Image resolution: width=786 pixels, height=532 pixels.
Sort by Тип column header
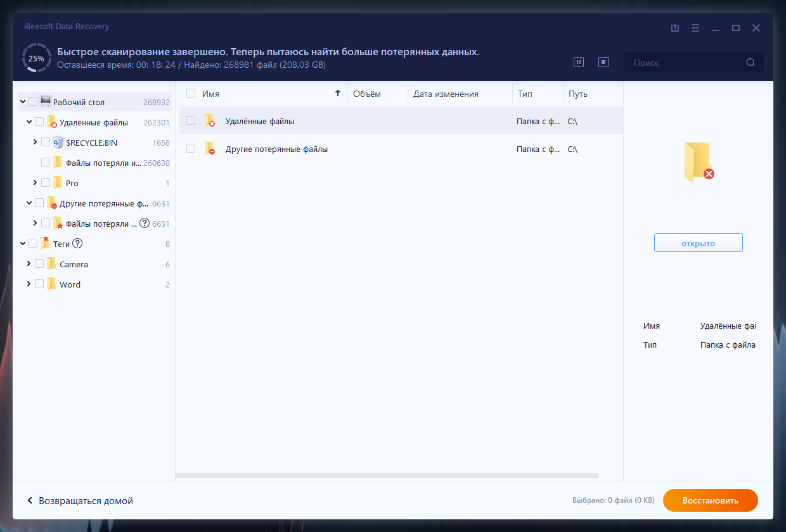(525, 94)
